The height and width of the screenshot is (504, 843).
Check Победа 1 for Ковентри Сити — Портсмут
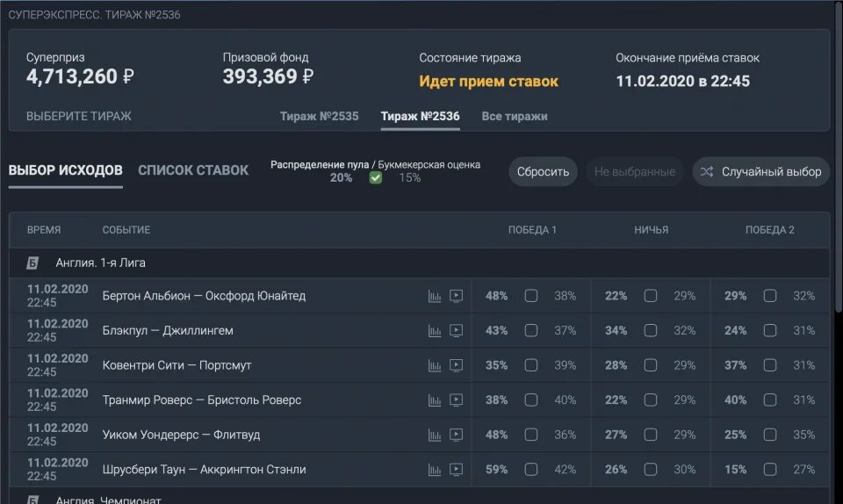pyautogui.click(x=531, y=365)
